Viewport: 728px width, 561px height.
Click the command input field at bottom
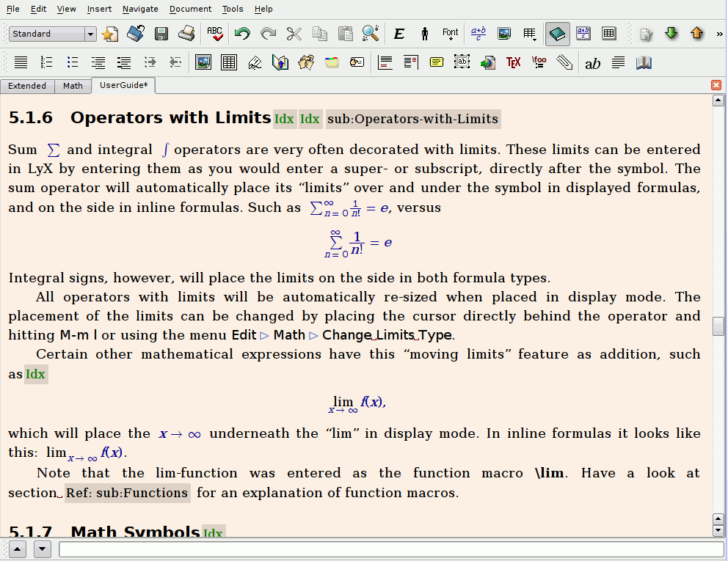(390, 549)
